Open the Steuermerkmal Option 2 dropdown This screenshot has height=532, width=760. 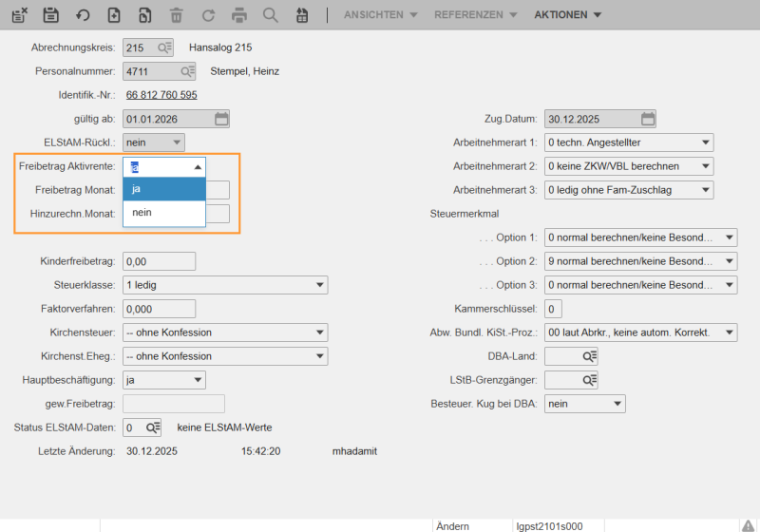730,261
